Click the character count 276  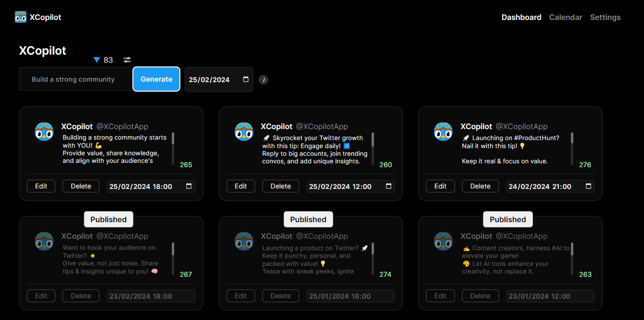pos(585,165)
